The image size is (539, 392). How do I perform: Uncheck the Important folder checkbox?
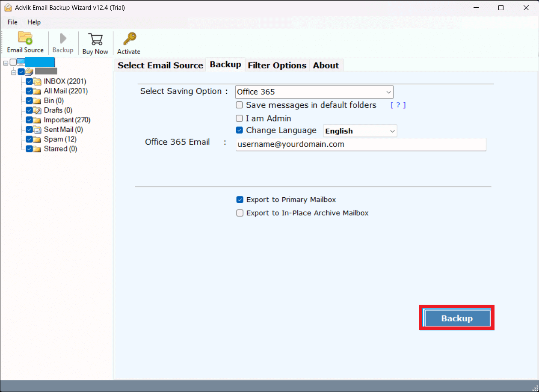pyautogui.click(x=29, y=120)
